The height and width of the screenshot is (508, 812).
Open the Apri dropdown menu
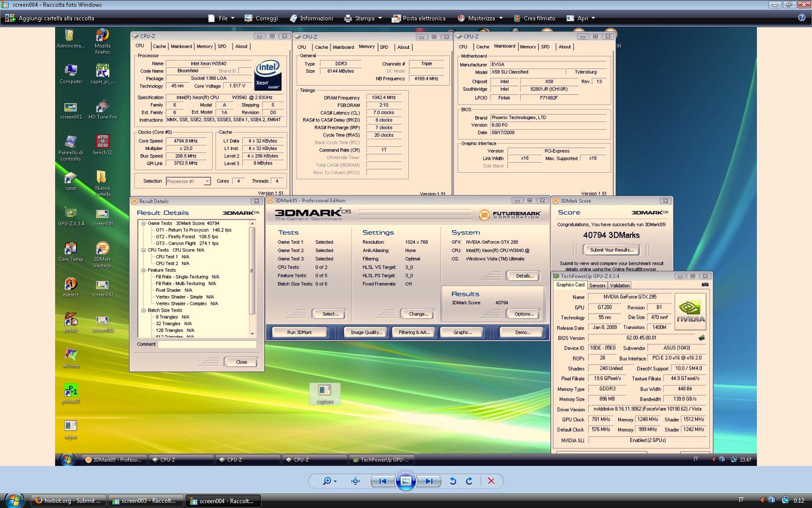click(x=581, y=18)
